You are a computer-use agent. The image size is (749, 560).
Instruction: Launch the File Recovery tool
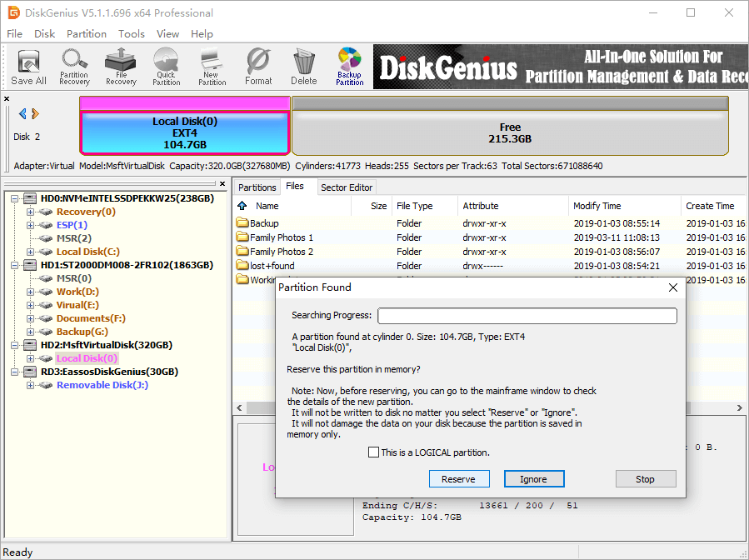click(121, 67)
